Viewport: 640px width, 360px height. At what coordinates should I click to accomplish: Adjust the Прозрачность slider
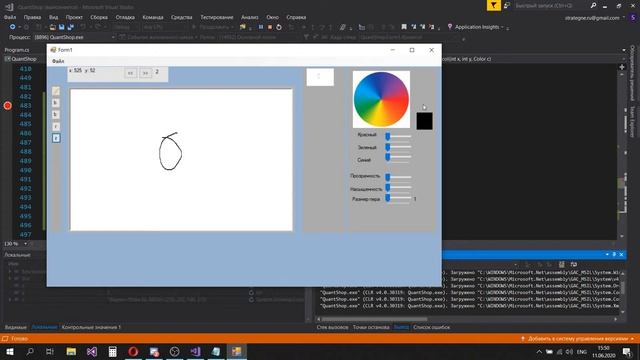point(398,177)
